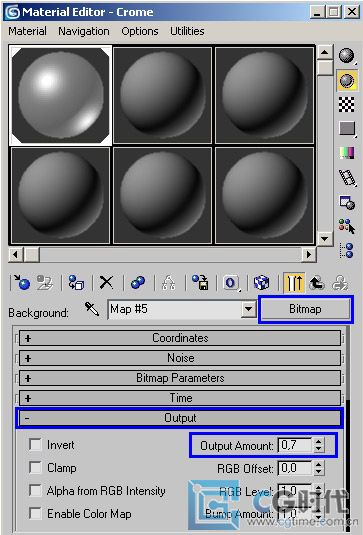Check Alpha from RGB Intensity
The height and width of the screenshot is (535, 363).
[35, 491]
